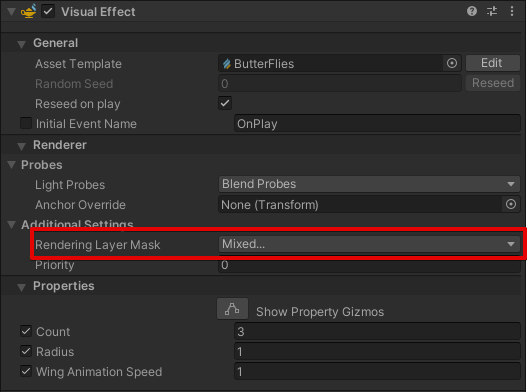Open the Visual Effect three-dot options menu
The width and height of the screenshot is (532, 392).
[512, 12]
